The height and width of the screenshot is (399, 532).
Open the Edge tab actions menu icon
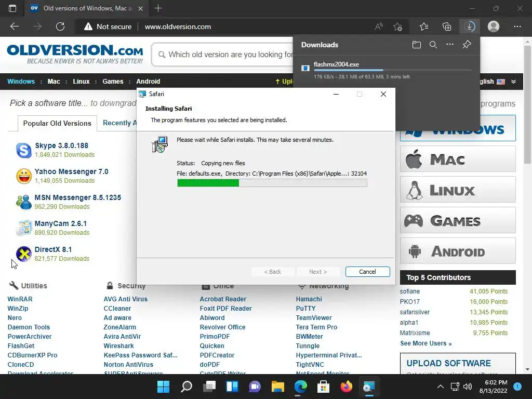coord(12,8)
